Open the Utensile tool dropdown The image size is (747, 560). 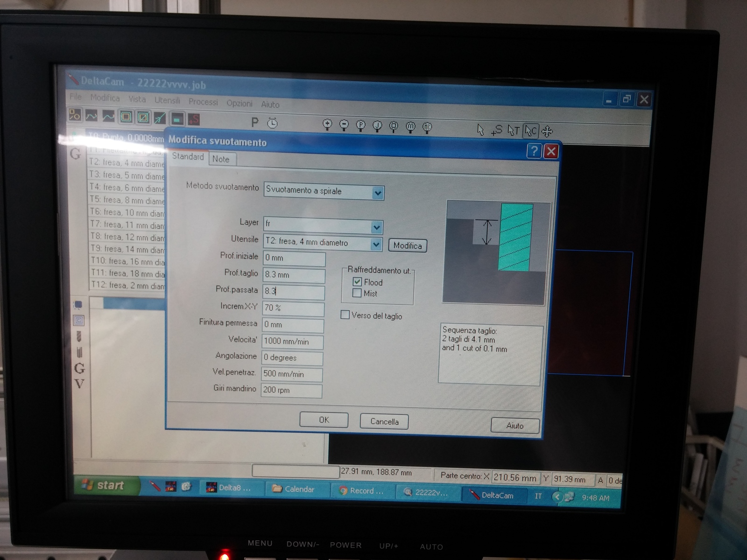click(376, 244)
